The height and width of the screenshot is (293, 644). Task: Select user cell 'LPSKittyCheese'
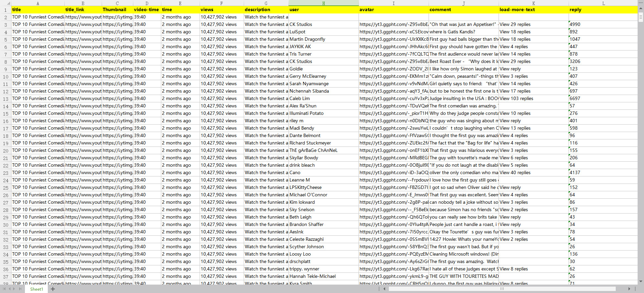(324, 188)
